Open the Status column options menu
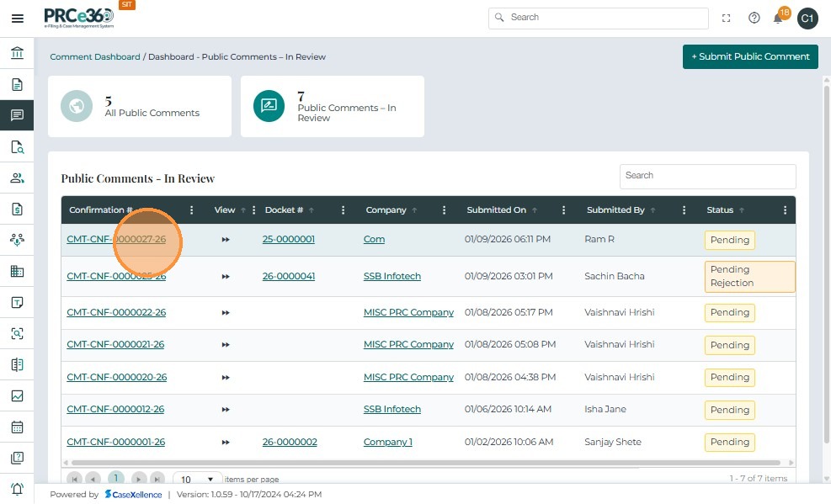 click(785, 210)
